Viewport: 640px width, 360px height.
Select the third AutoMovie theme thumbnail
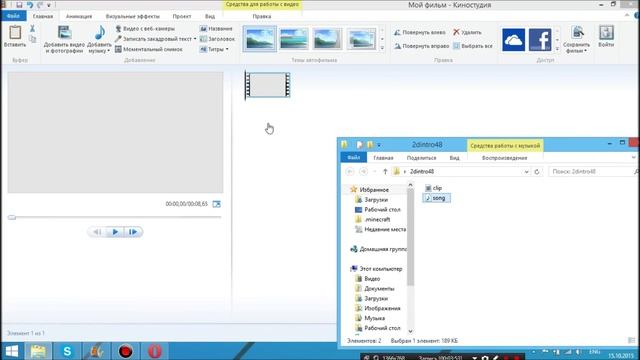pyautogui.click(x=327, y=39)
